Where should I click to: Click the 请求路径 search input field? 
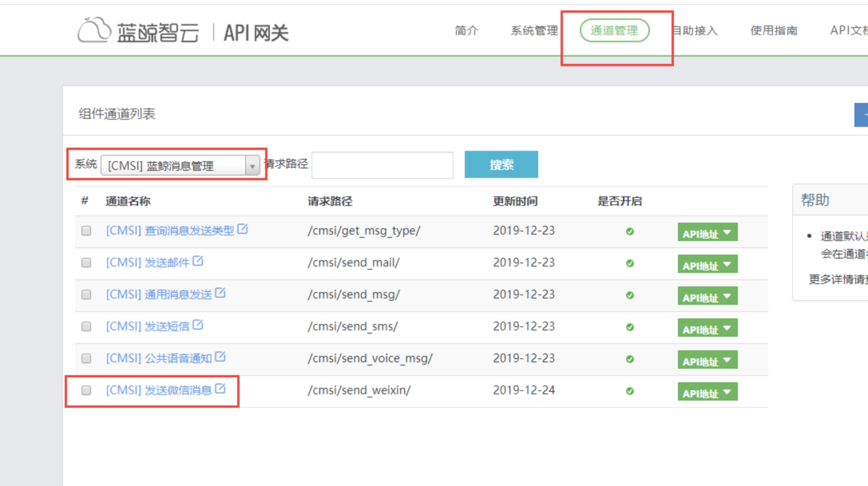[382, 165]
